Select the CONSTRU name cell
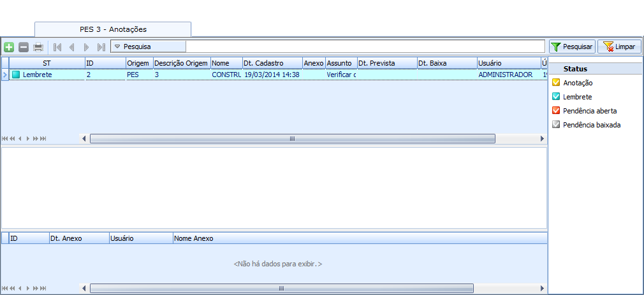This screenshot has height=295, width=644. [x=227, y=75]
